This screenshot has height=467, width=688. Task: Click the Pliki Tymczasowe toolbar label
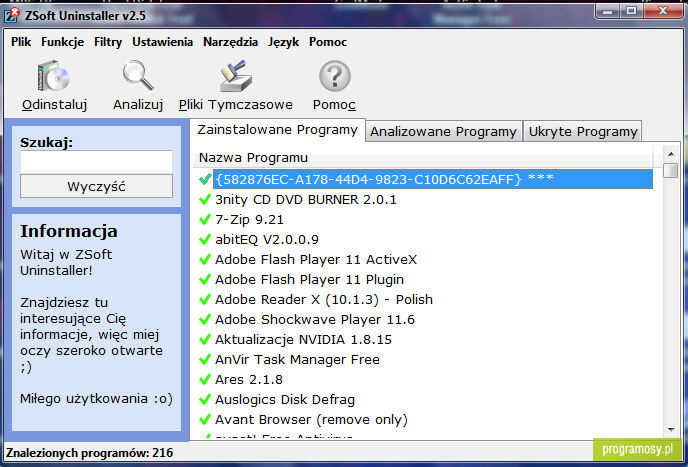236,105
